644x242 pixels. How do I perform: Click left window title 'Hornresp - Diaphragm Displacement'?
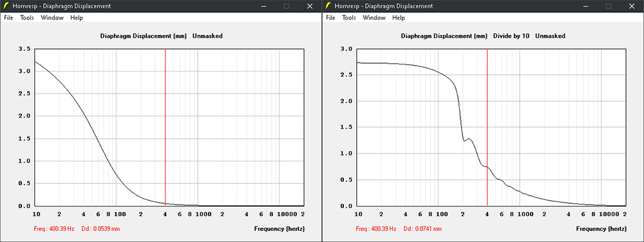click(62, 6)
